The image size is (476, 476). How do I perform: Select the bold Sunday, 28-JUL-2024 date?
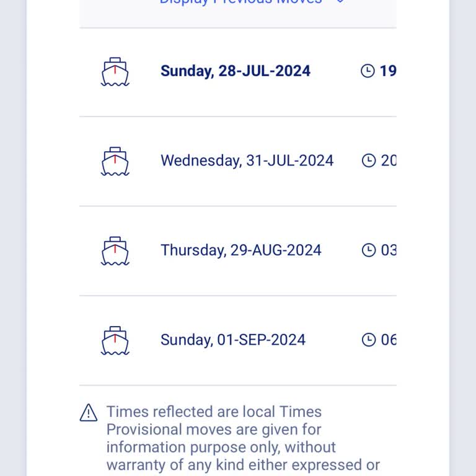pos(235,71)
